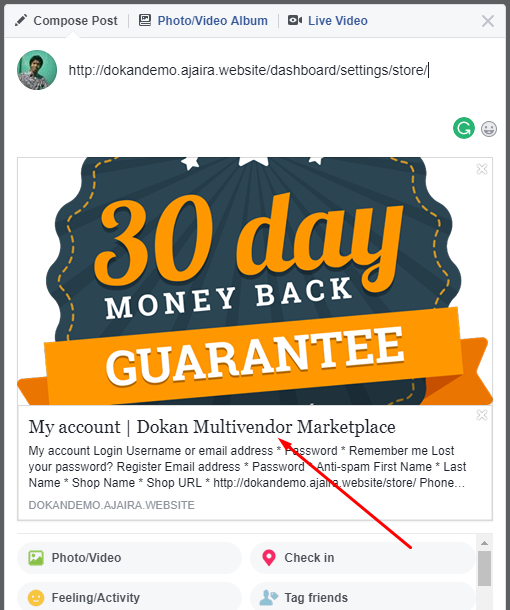Click the Tag friends people icon
The width and height of the screenshot is (510, 610).
(268, 598)
